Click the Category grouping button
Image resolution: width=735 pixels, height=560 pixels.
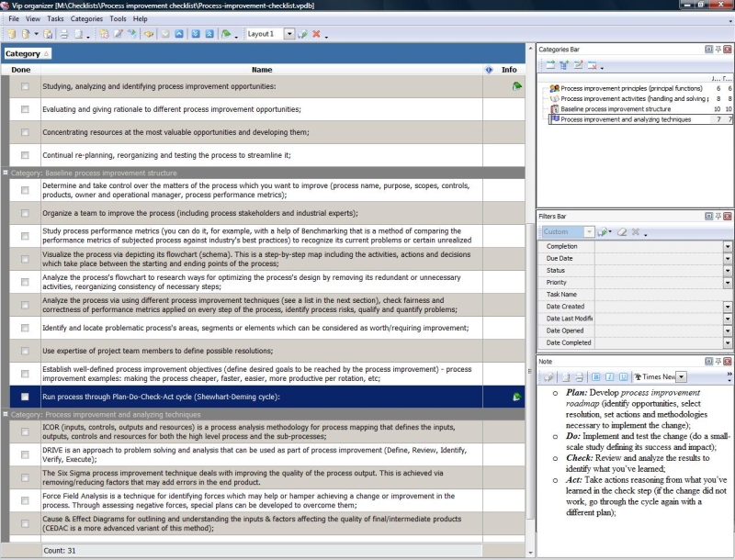coord(27,53)
